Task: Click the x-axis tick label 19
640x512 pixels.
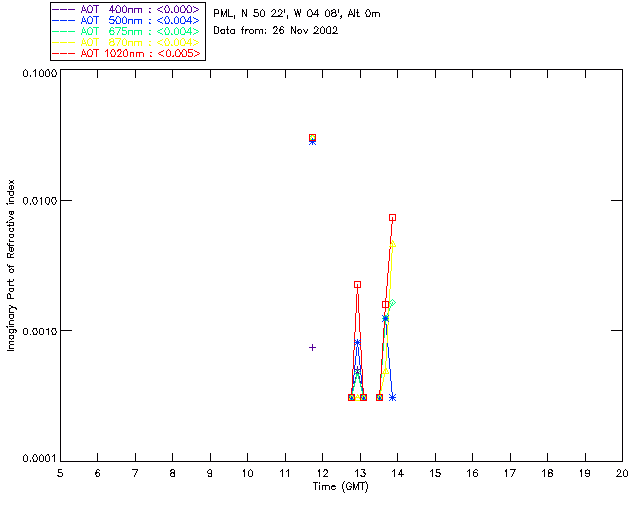Action: [585, 473]
